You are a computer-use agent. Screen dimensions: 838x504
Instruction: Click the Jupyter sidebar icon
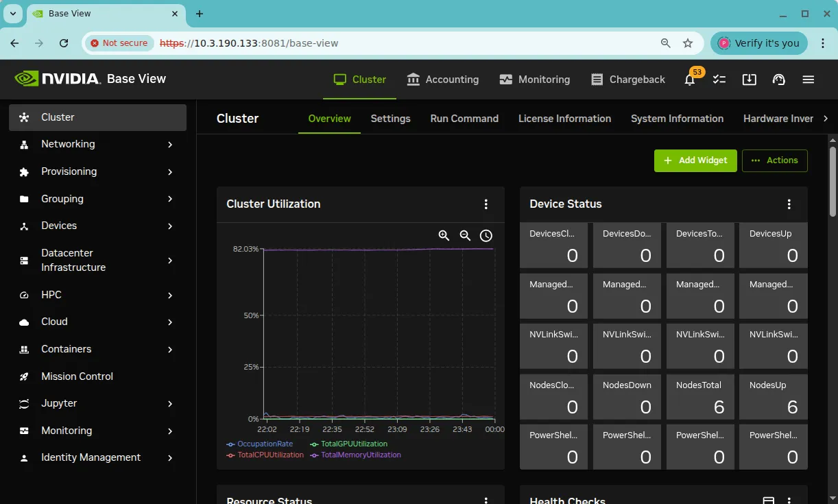pyautogui.click(x=25, y=404)
